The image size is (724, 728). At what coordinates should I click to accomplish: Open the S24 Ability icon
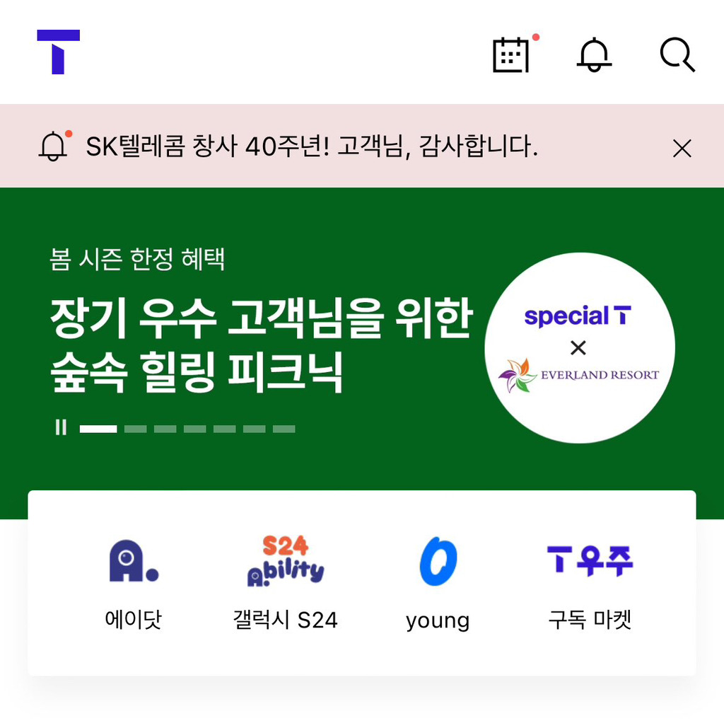(x=286, y=561)
